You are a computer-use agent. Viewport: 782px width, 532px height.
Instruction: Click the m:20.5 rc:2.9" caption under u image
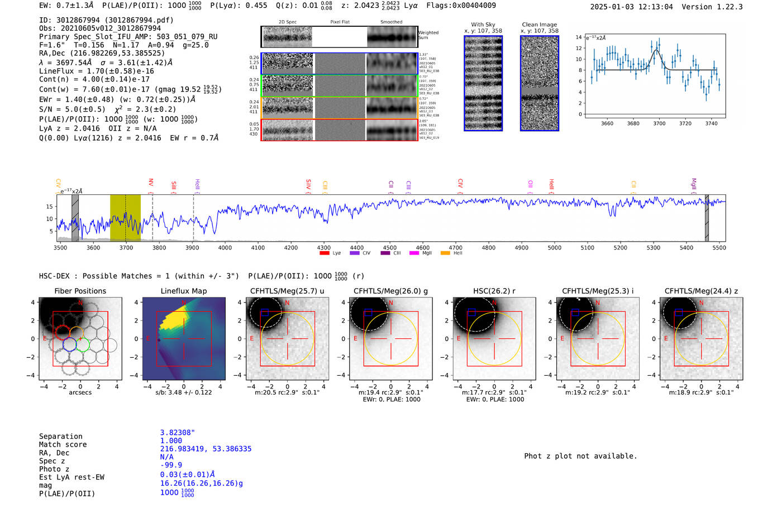pyautogui.click(x=287, y=392)
